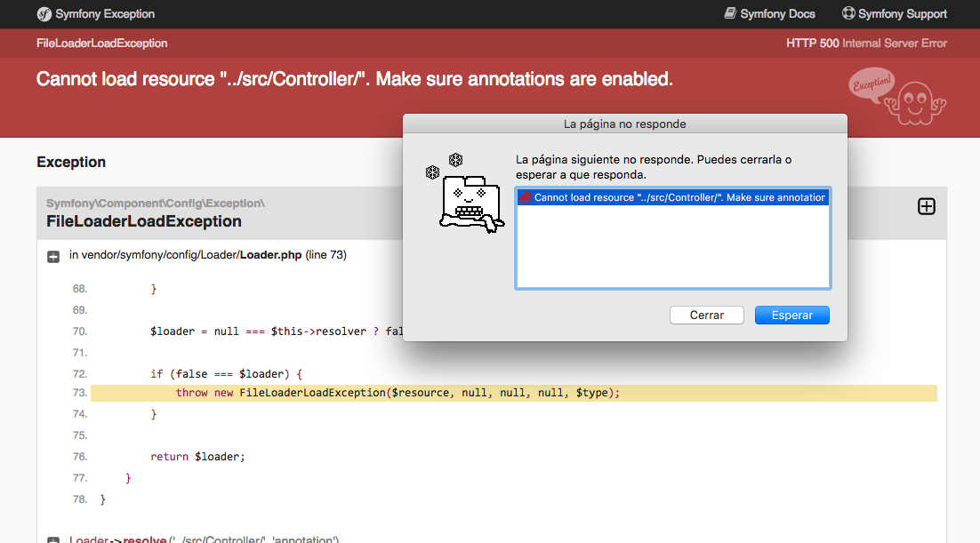Click line number 70 in code listing
The width and height of the screenshot is (980, 543).
pos(79,331)
